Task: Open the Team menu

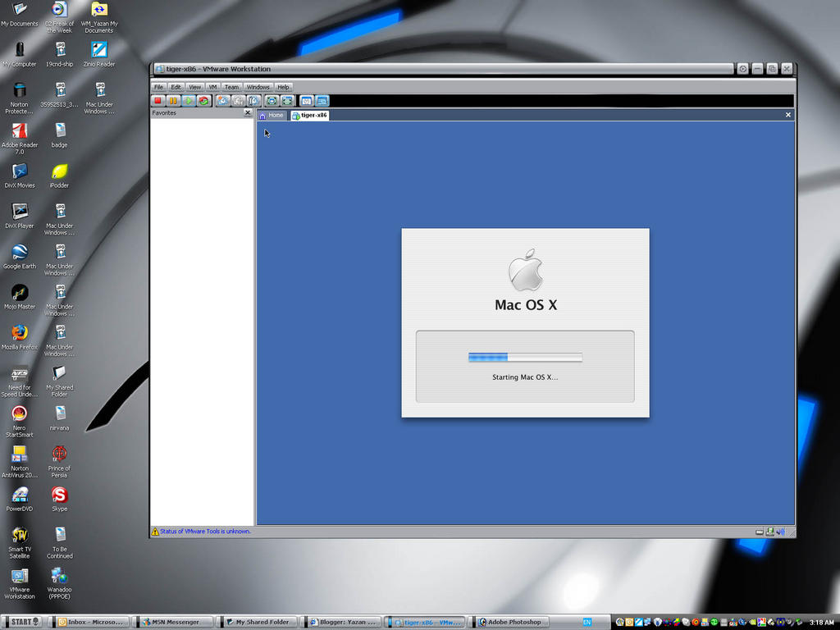Action: 232,87
